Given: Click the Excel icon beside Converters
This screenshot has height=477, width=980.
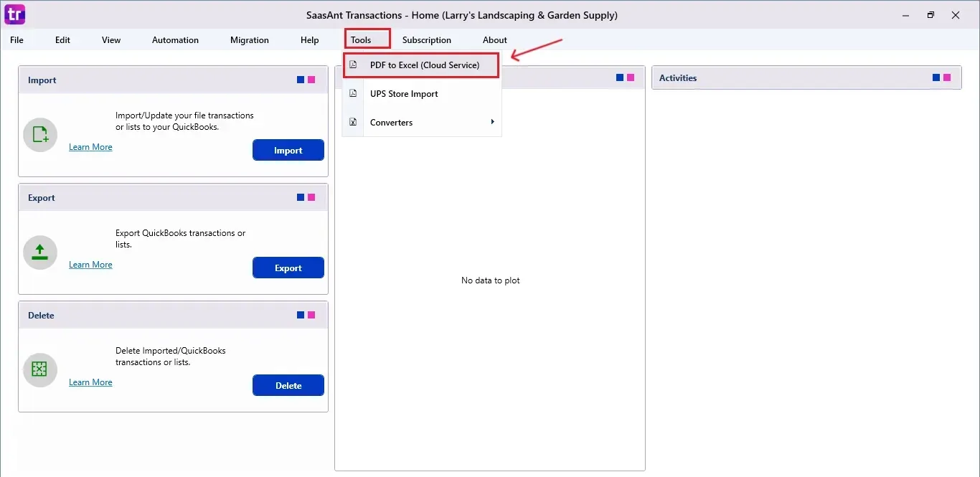Looking at the screenshot, I should point(353,122).
